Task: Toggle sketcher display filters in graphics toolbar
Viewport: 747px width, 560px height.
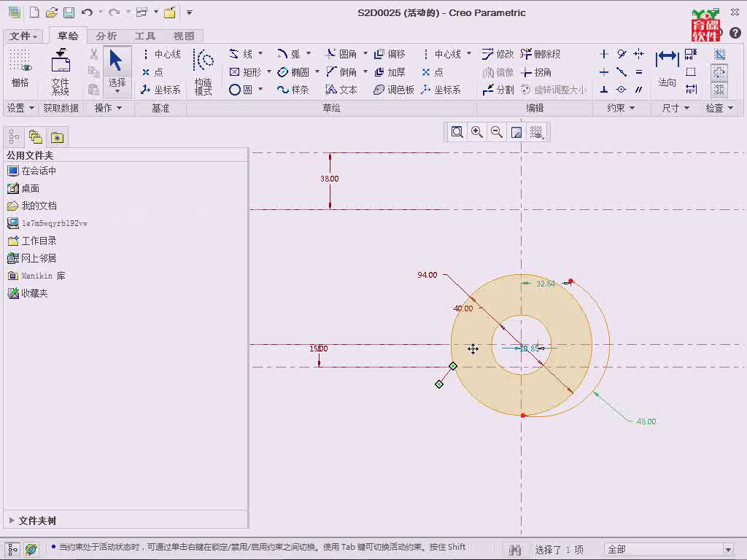Action: pyautogui.click(x=536, y=132)
